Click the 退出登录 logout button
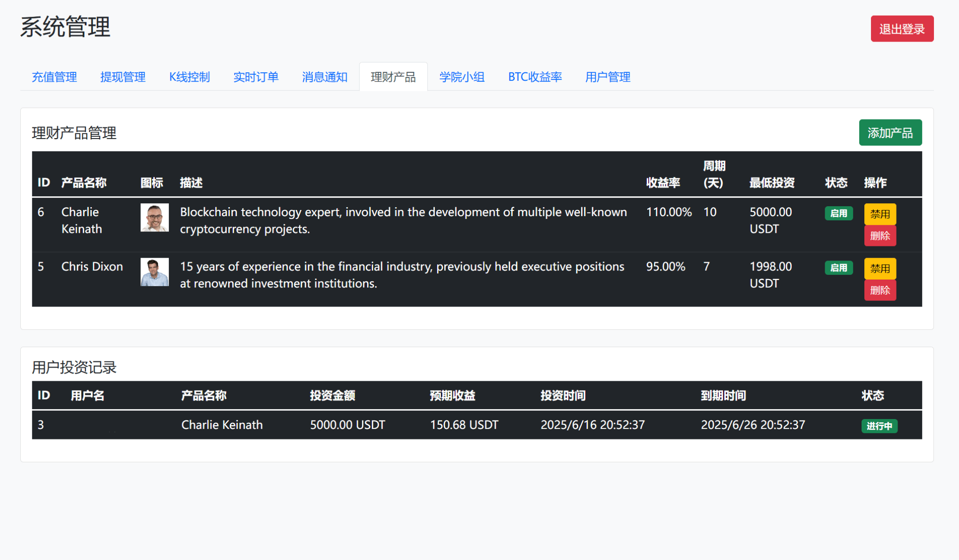959x560 pixels. pos(902,29)
